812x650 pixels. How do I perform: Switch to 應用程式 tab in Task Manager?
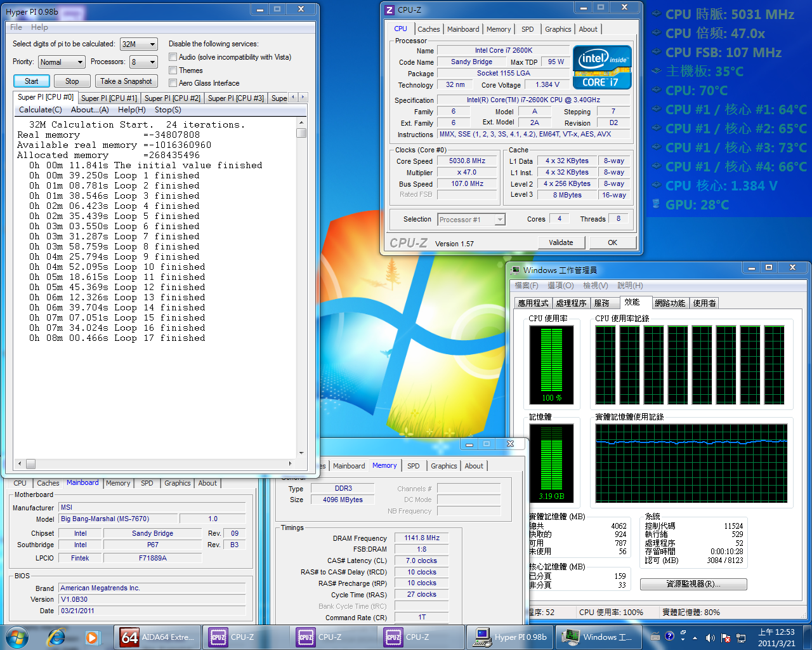pos(533,303)
